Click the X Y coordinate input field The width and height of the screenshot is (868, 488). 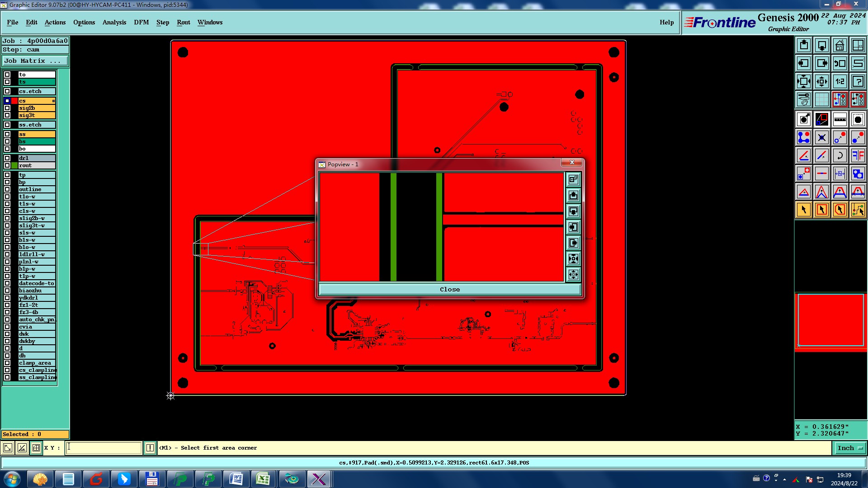pyautogui.click(x=104, y=448)
